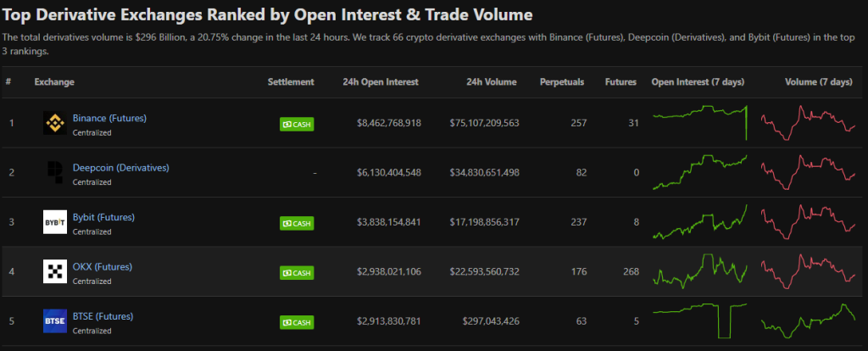
Task: Open the Bybit (Futures) exchange link
Action: (x=103, y=217)
